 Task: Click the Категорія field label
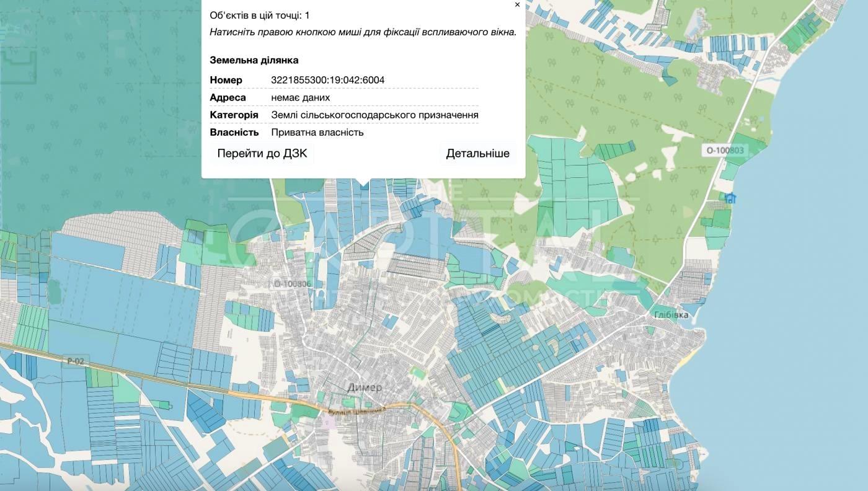pyautogui.click(x=234, y=115)
